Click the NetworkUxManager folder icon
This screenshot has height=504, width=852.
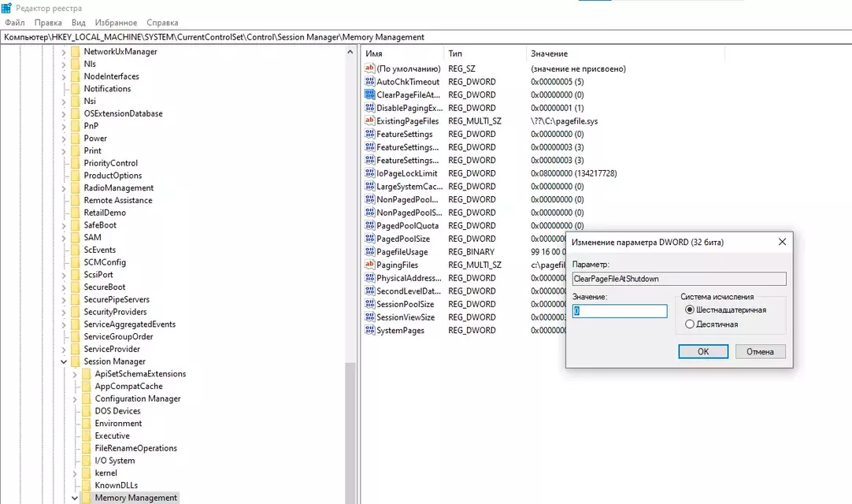coord(75,52)
